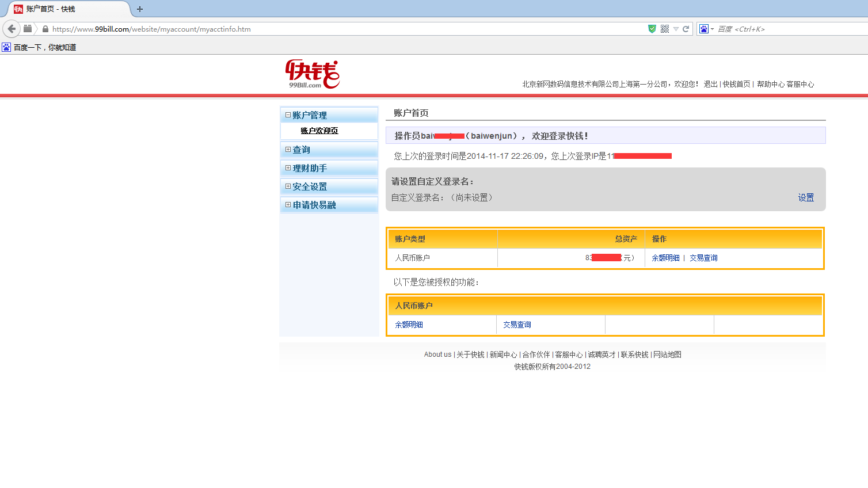Open the footer 客服中心 link
This screenshot has width=868, height=488.
tap(569, 354)
